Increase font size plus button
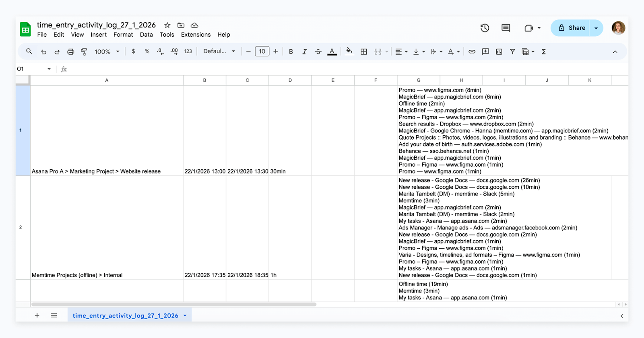The image size is (644, 338). (x=276, y=52)
